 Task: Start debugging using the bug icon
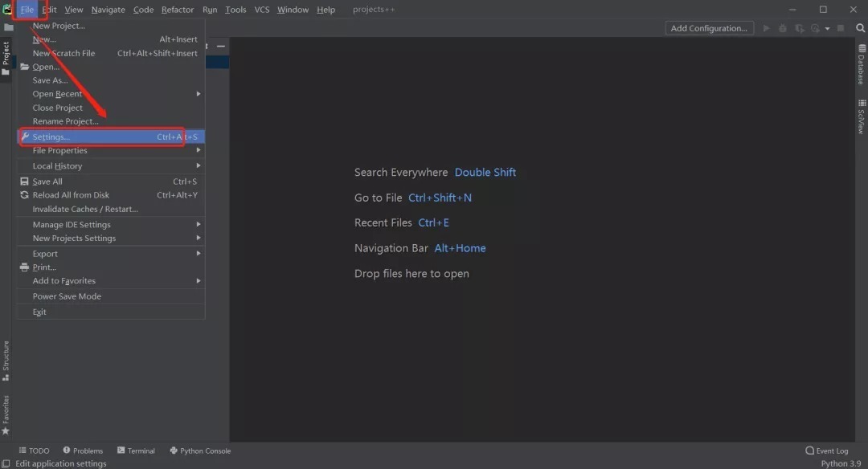point(782,27)
